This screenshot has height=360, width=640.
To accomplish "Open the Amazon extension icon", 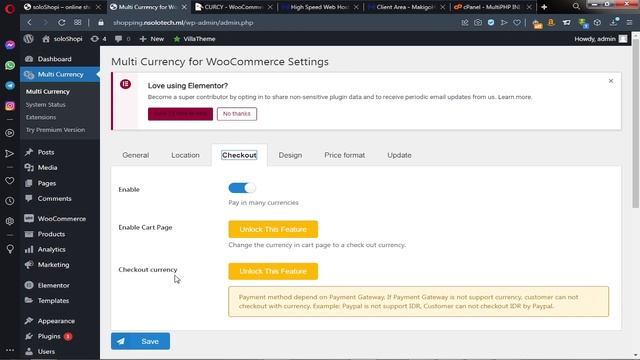I will coord(551,23).
